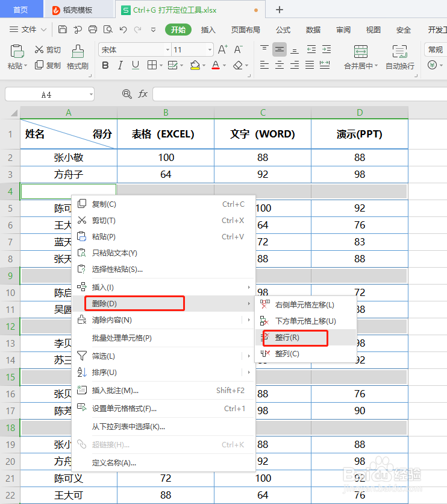The width and height of the screenshot is (447, 504).
Task: Open the 文件 menu dropdown
Action: pos(28,30)
